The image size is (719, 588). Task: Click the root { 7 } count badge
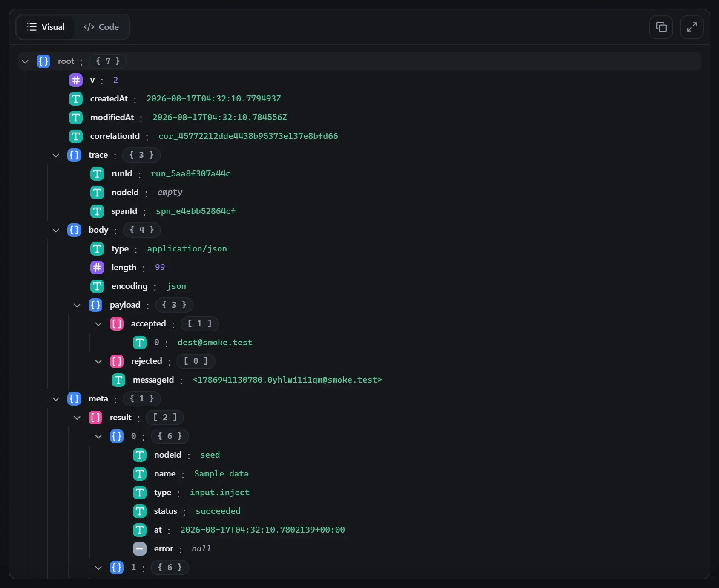coord(108,61)
